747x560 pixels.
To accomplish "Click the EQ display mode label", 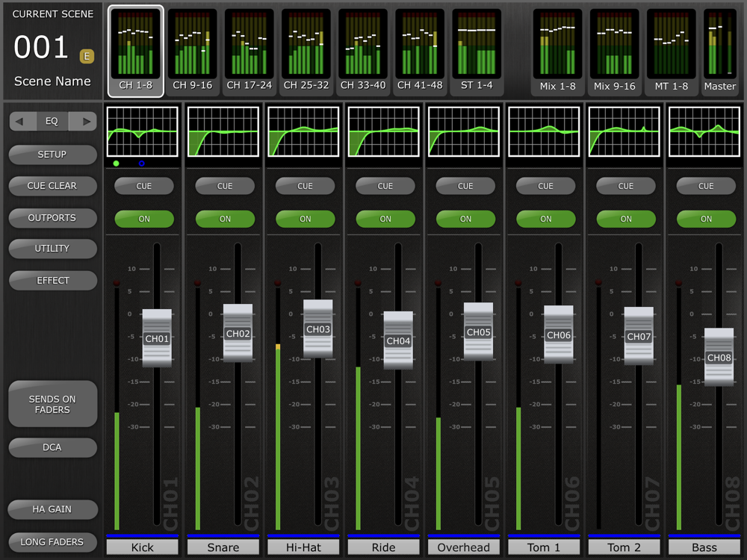I will coord(52,122).
